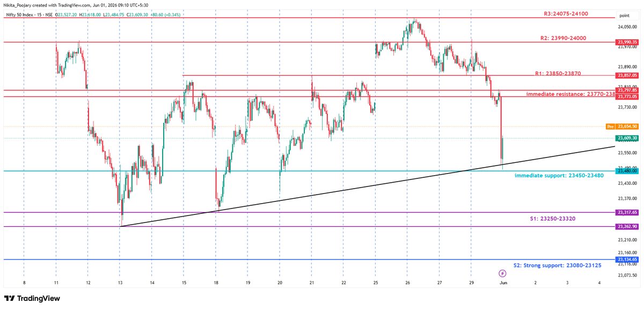The image size is (644, 309).
Task: Click the 23,857.05 red price tag
Action: click(x=627, y=76)
